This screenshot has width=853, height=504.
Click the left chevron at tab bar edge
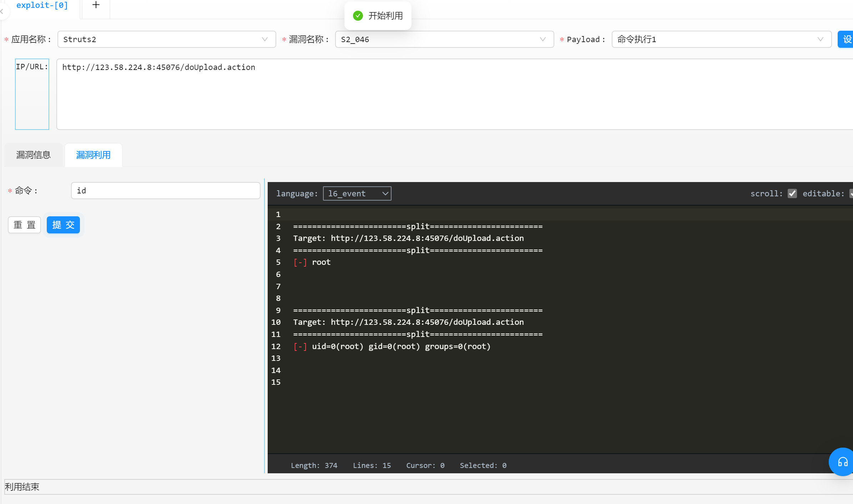pos(2,11)
